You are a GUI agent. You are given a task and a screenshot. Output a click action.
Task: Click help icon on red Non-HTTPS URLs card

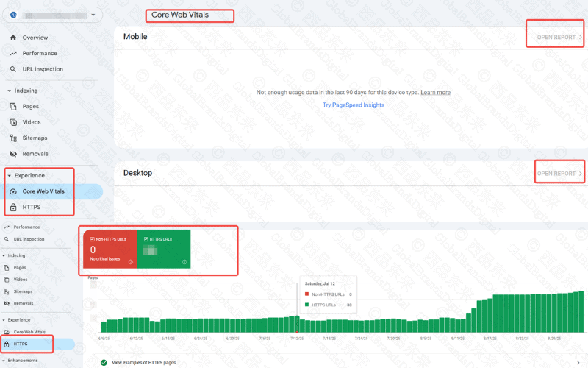131,262
